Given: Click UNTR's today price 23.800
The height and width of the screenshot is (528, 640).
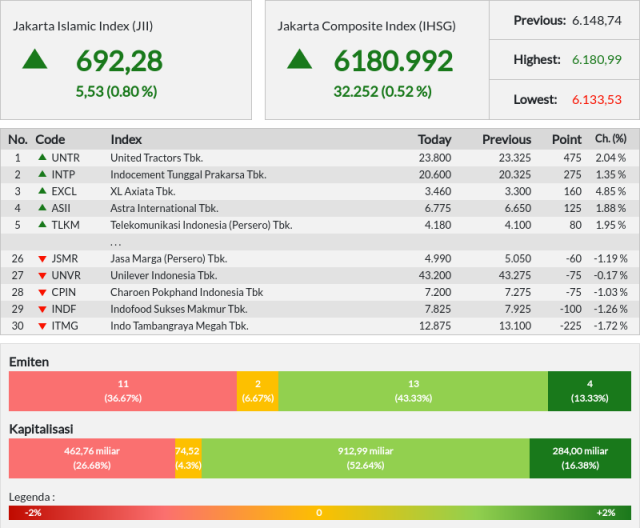Looking at the screenshot, I should coord(435,158).
